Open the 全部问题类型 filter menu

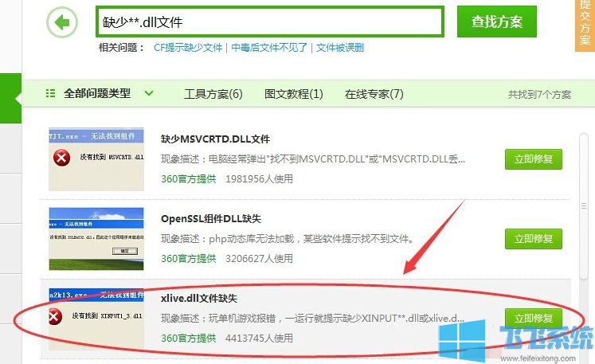coord(97,93)
